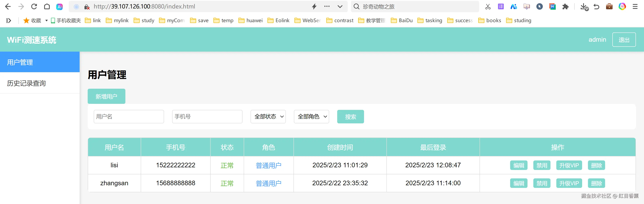Open the browser home page
This screenshot has height=204, width=644.
tap(47, 6)
